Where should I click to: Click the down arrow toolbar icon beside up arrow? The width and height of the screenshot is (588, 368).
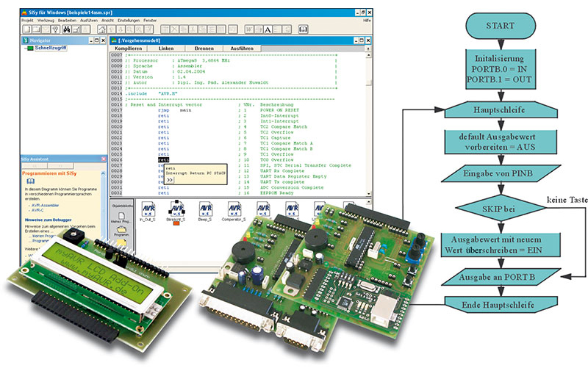coord(121,29)
